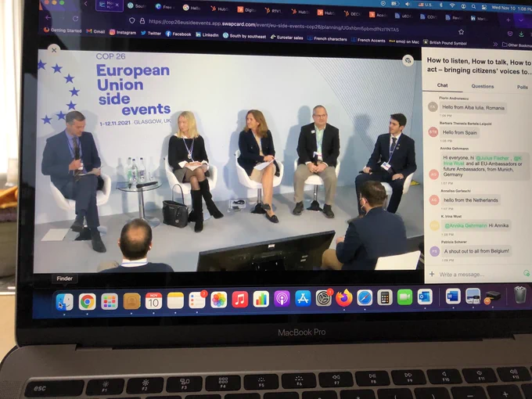Open the App Store
The width and height of the screenshot is (532, 399).
pyautogui.click(x=303, y=299)
